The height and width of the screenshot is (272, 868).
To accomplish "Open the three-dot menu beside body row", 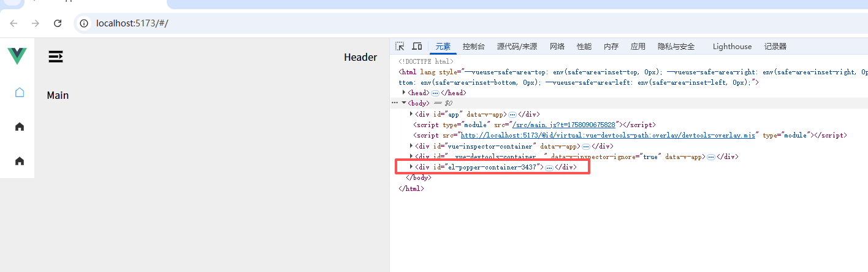I will click(395, 103).
